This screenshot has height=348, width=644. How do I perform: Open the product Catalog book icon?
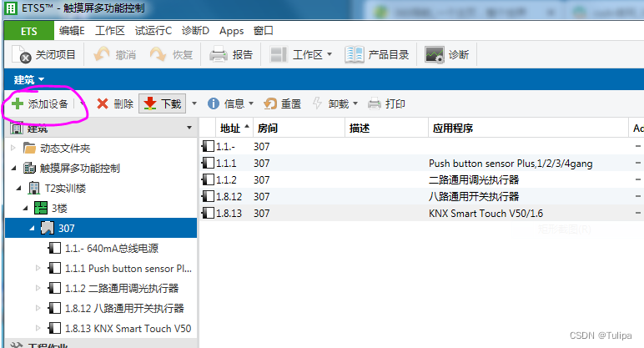354,54
